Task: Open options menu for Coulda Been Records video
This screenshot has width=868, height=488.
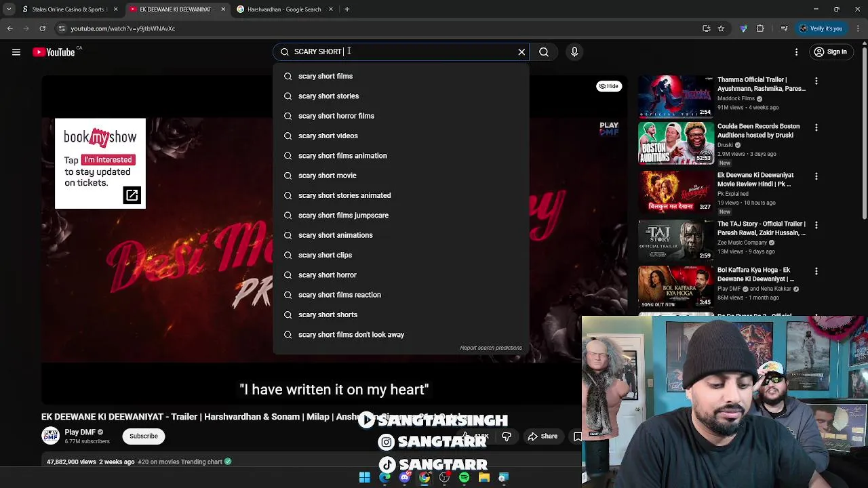Action: (816, 127)
